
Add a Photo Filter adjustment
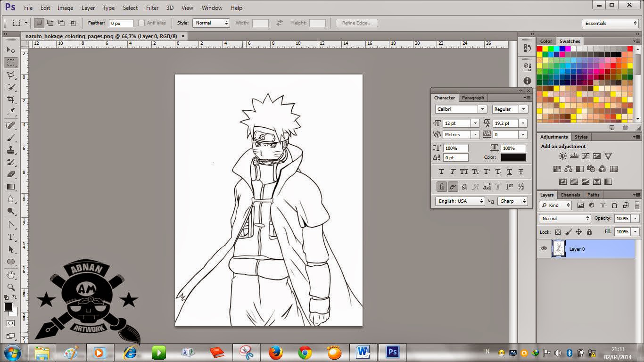[591, 169]
